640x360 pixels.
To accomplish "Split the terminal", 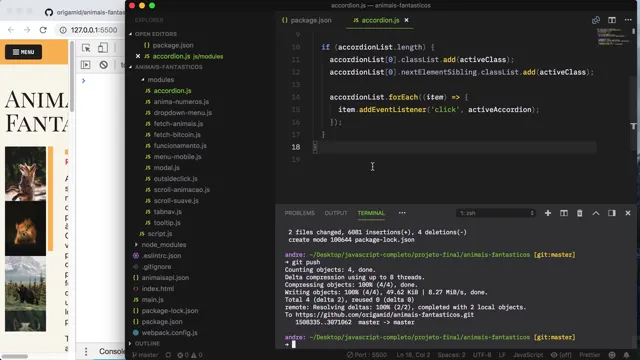I will coord(564,213).
